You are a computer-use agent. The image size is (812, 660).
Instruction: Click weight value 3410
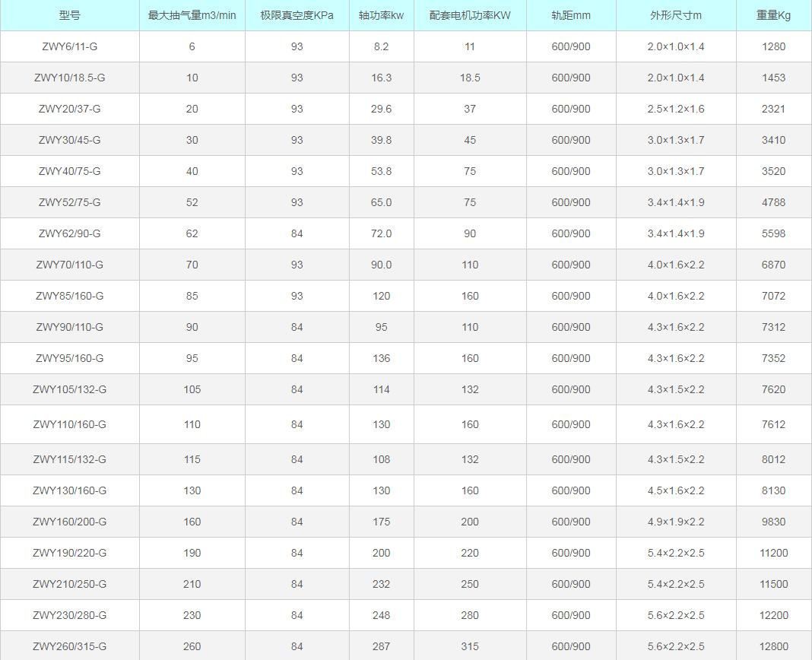(x=773, y=140)
